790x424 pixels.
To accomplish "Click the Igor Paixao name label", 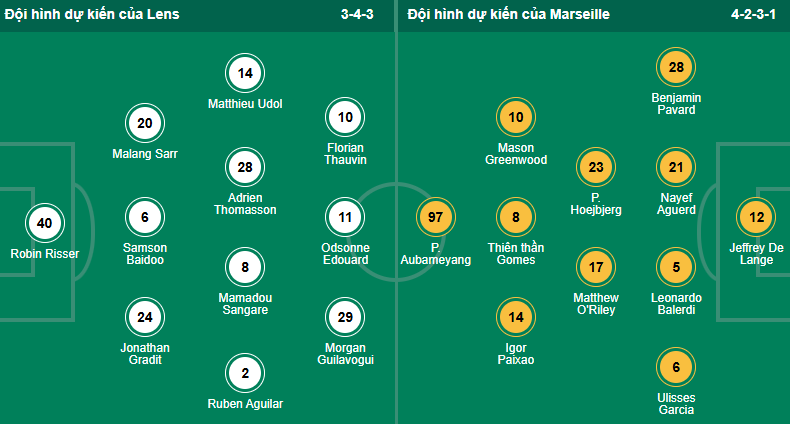I will pyautogui.click(x=516, y=352).
